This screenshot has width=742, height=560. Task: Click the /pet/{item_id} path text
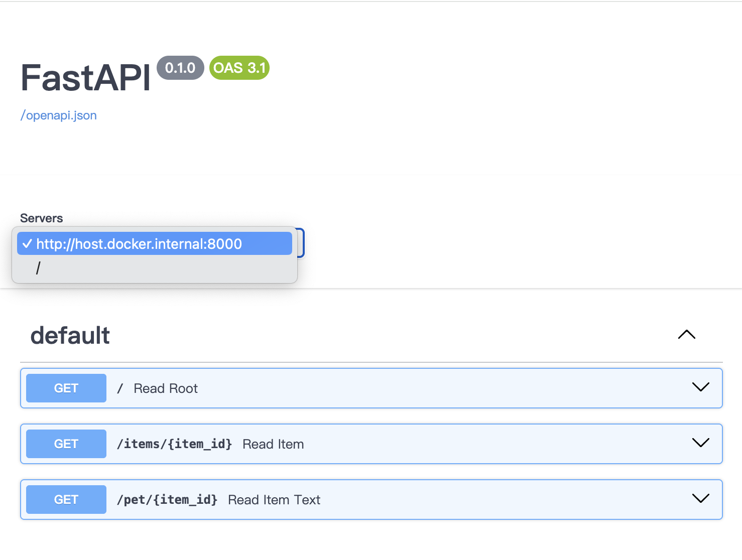[x=167, y=500]
